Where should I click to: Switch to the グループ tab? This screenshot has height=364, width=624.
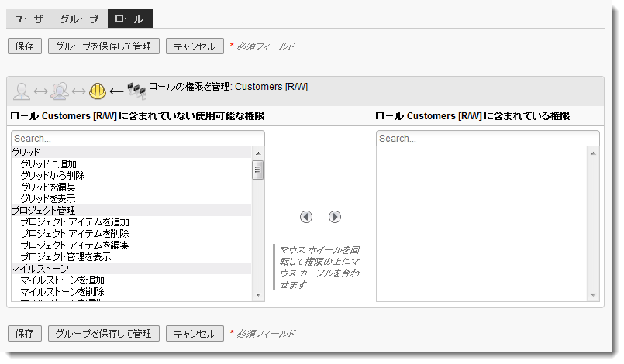[x=79, y=19]
